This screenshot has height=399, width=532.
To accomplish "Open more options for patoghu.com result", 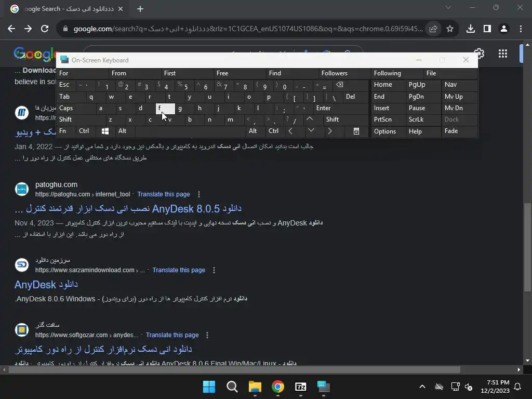I will [199, 194].
